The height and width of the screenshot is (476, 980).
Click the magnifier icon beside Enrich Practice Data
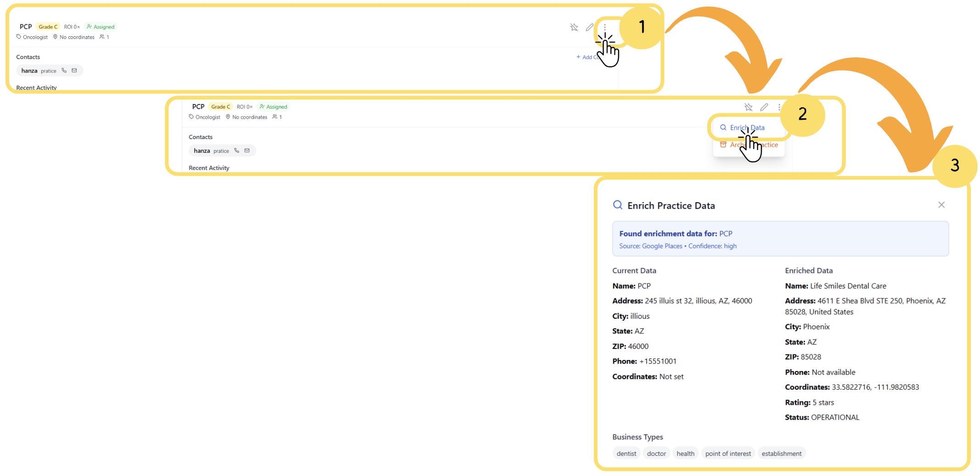point(618,205)
